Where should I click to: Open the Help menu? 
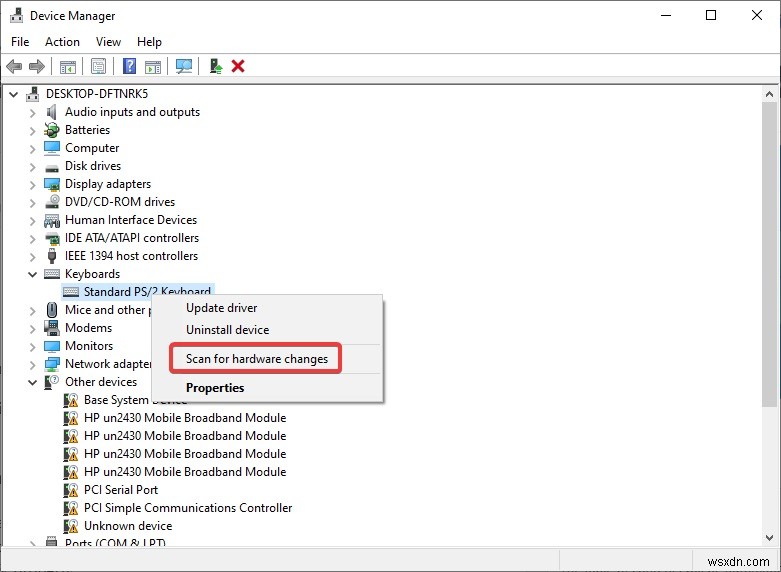coord(149,42)
